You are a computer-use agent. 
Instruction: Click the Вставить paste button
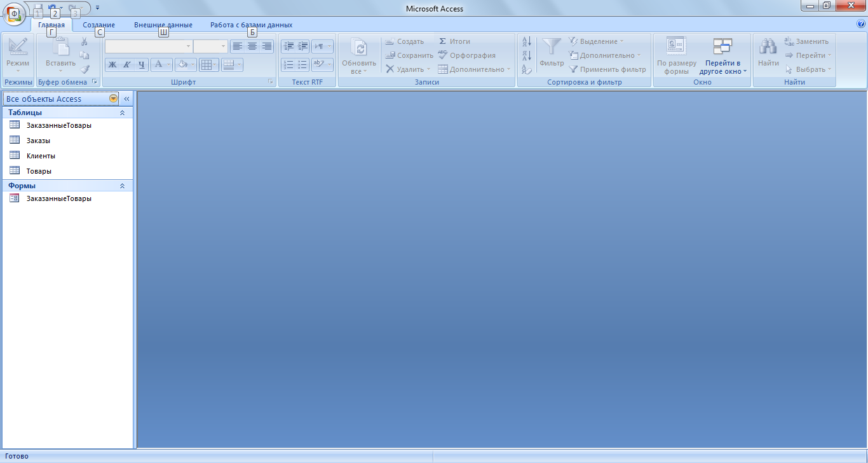pos(61,56)
